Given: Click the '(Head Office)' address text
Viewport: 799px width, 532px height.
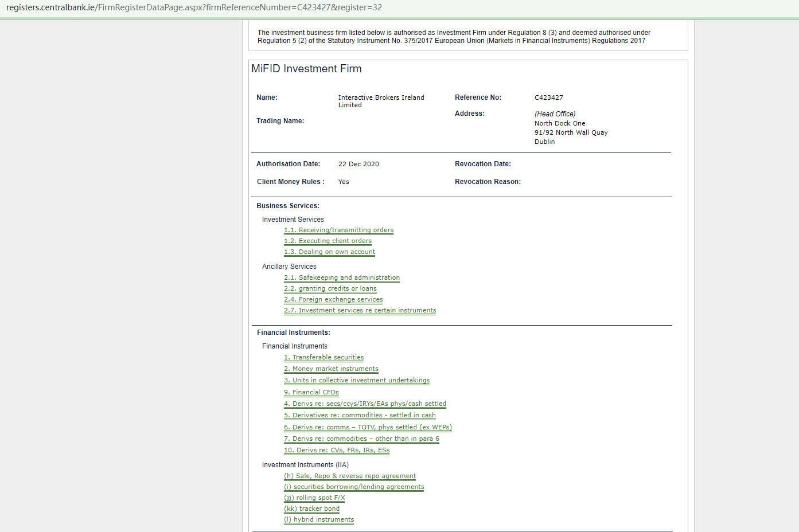Looking at the screenshot, I should click(555, 114).
